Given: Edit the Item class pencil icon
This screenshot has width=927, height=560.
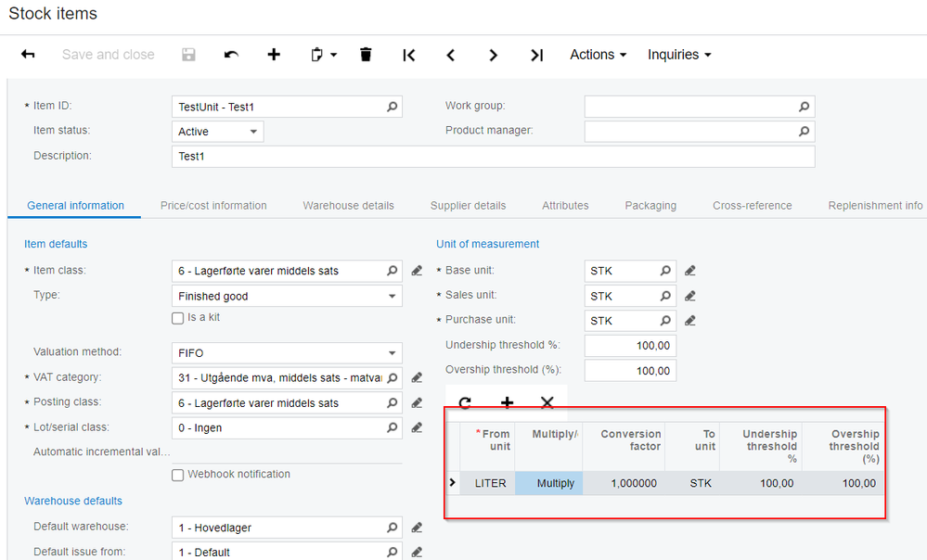Looking at the screenshot, I should coord(418,272).
